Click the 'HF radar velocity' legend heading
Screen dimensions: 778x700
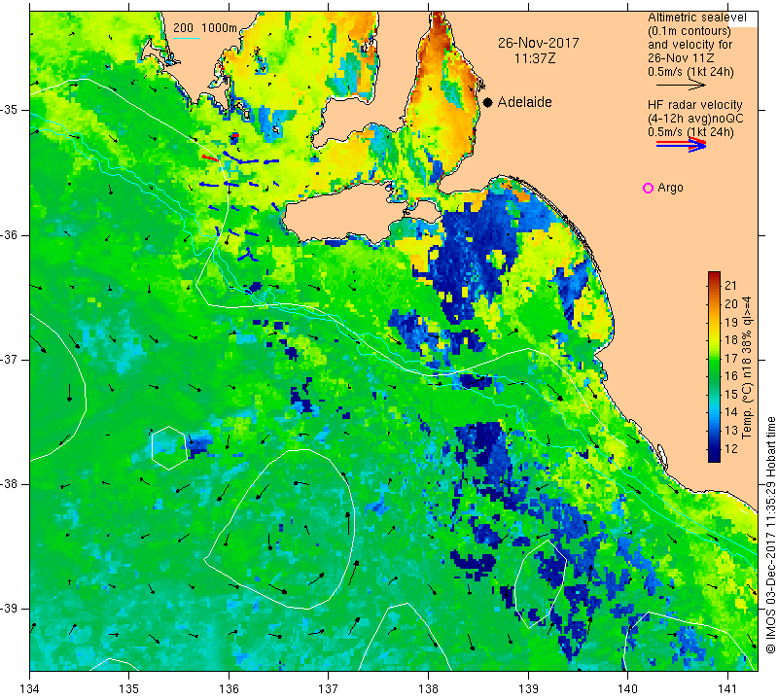pyautogui.click(x=695, y=105)
